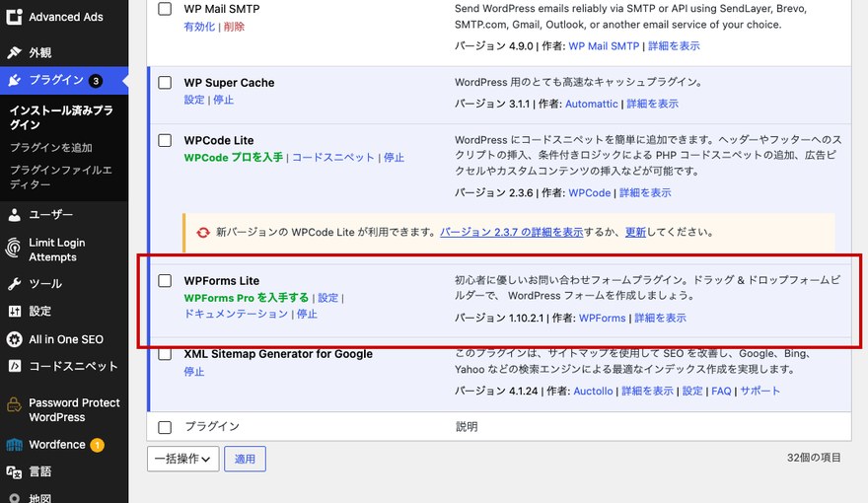Click the Advanced Ads sidebar icon
The width and height of the screenshot is (868, 503).
click(x=14, y=17)
